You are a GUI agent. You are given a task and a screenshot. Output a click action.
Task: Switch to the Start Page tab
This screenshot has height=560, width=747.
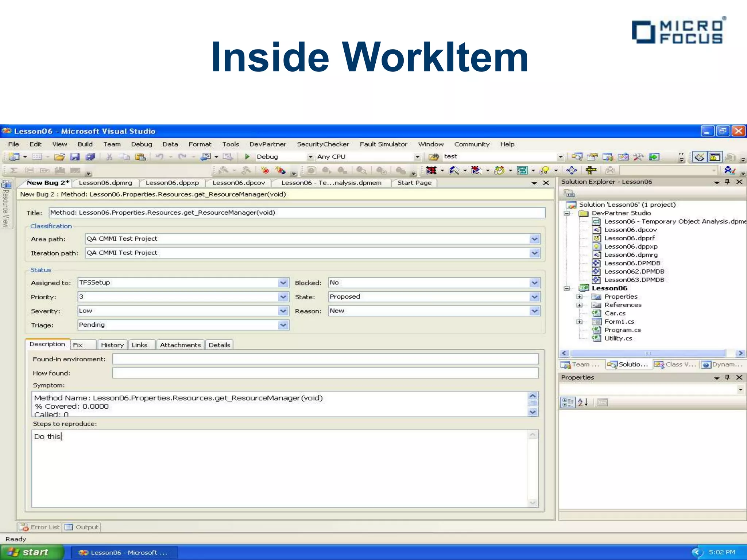coord(414,183)
